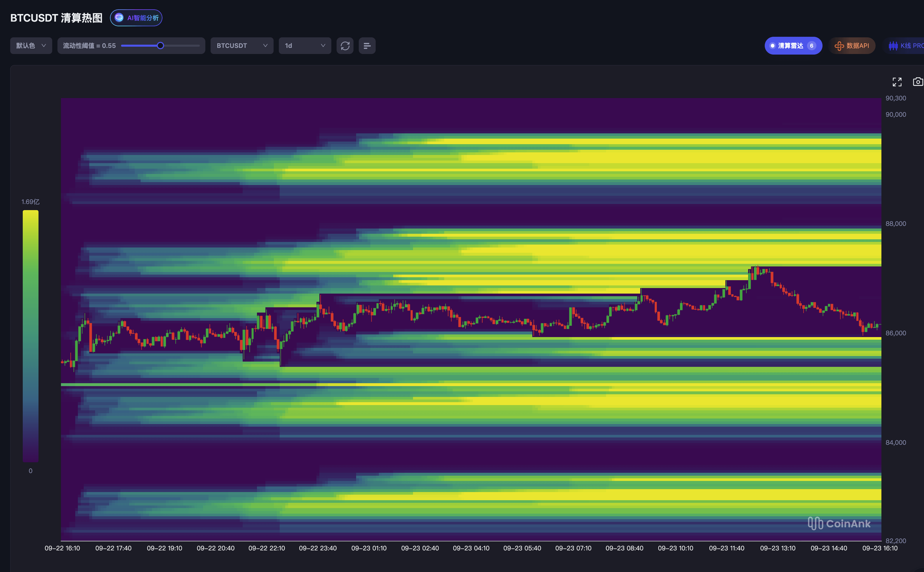Click the 流动性阈值 slider handle

pos(160,46)
